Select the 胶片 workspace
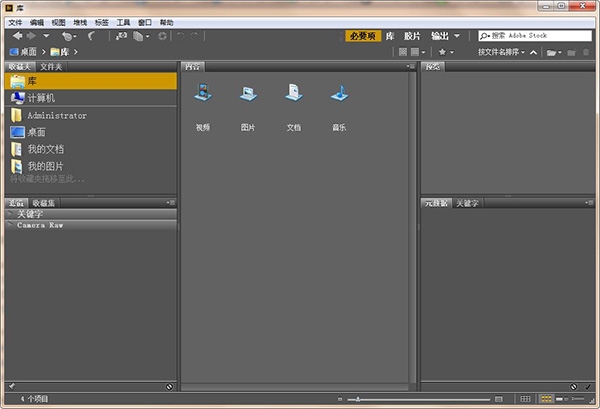Screen dimensions: 600x409 click(412, 36)
